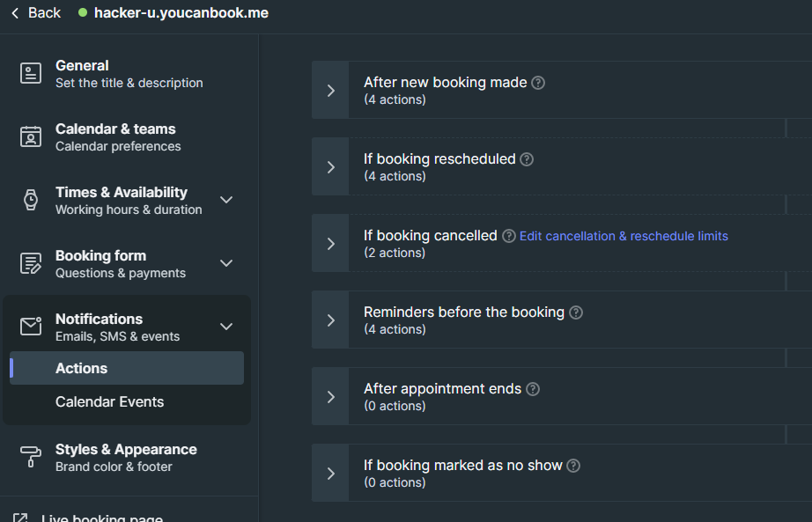Click the Calendar & teams icon
The width and height of the screenshot is (812, 522).
coord(31,136)
